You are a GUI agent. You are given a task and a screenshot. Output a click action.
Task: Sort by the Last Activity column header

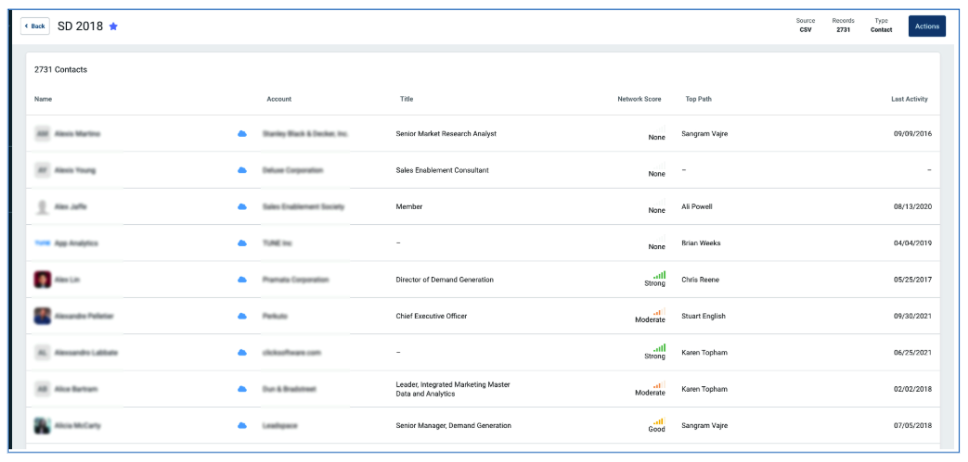click(909, 99)
